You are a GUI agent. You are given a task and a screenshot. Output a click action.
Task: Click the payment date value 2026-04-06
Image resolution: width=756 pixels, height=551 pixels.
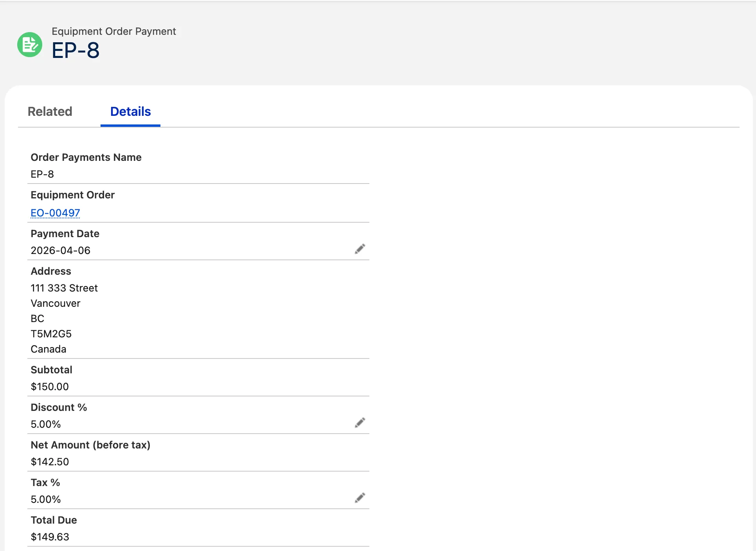coord(61,250)
